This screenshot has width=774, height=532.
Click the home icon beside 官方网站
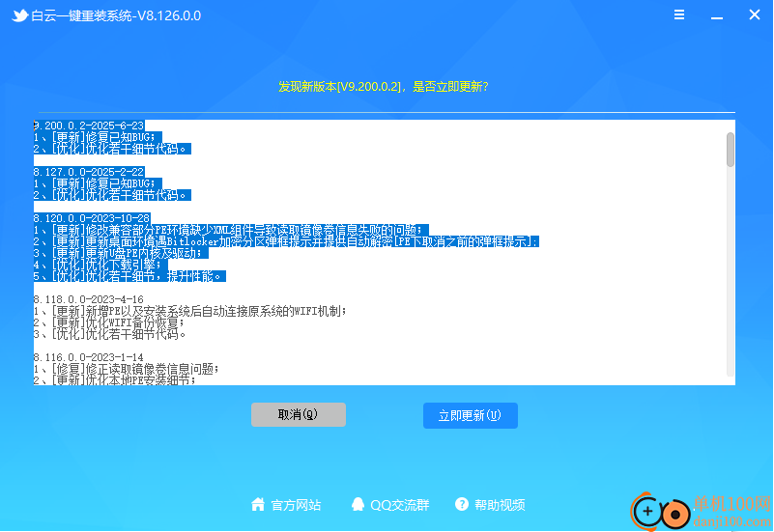pos(258,504)
